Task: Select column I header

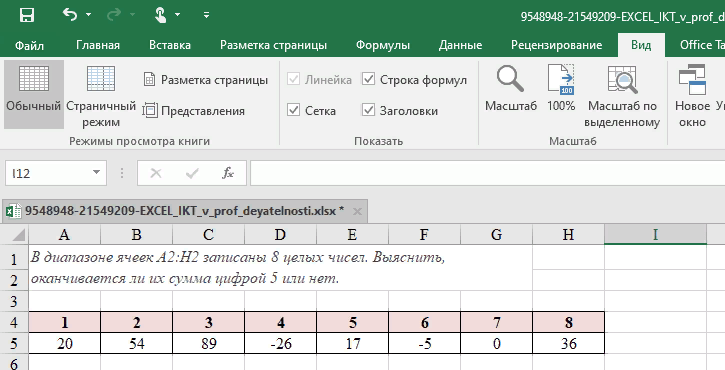Action: [655, 235]
